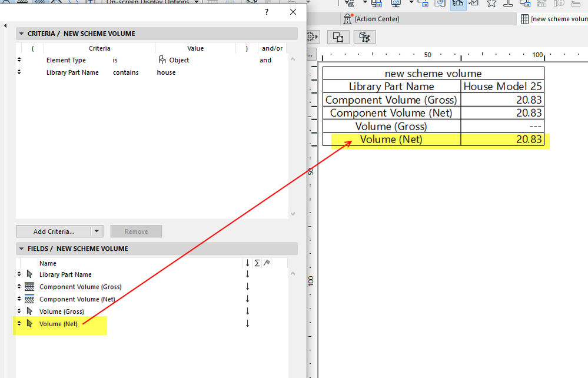Click the star Favorites icon in top toolbar
The height and width of the screenshot is (378, 588).
(x=491, y=4)
